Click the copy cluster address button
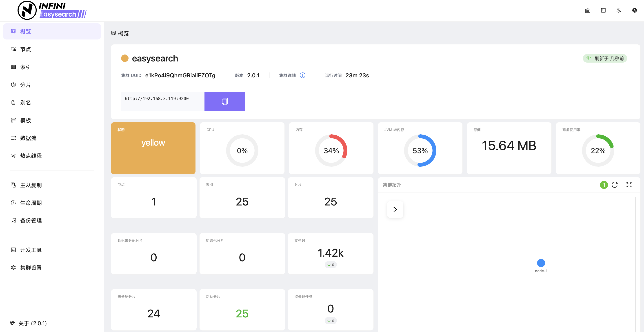Viewport: 644px width, 332px height. [224, 101]
